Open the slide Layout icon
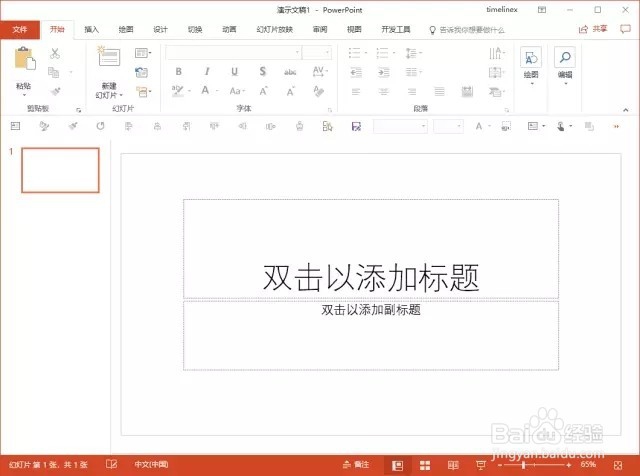640x476 pixels. 142,53
